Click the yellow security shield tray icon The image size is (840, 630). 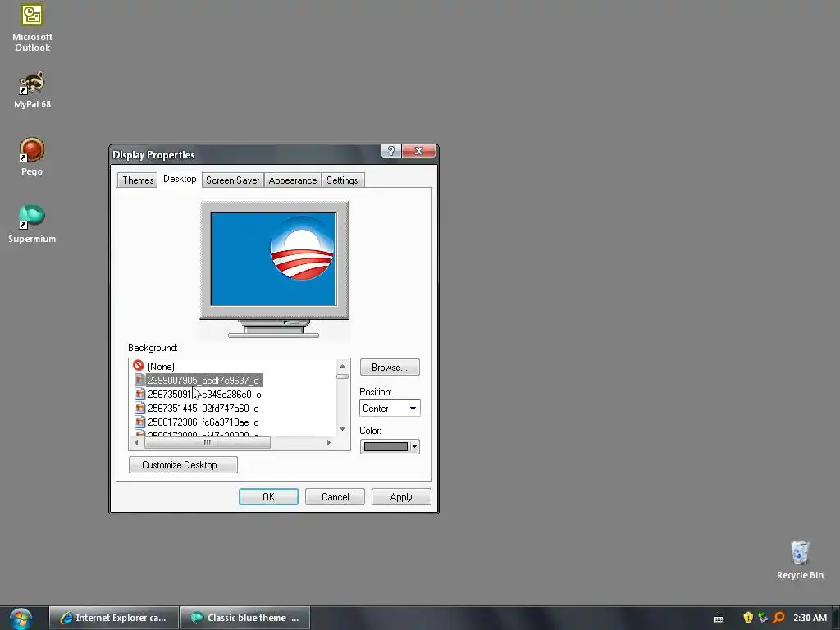click(748, 618)
